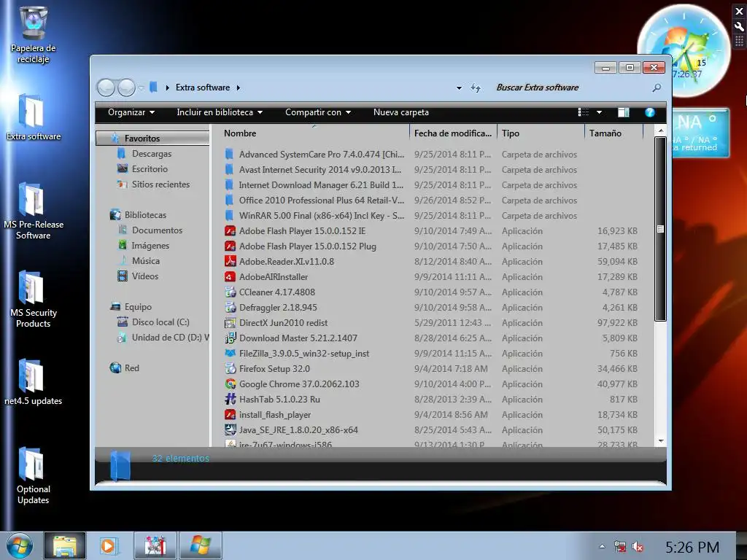Click the Windows flag taskbar icon
The image size is (747, 560).
point(200,545)
